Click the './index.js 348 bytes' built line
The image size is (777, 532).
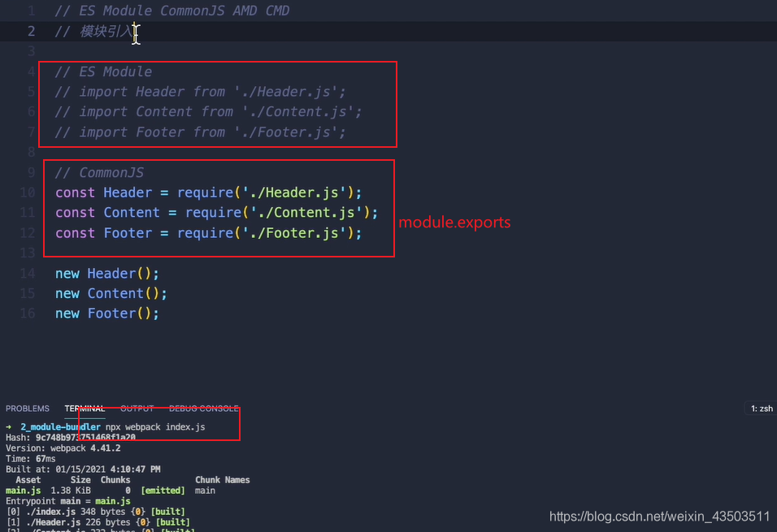tap(96, 512)
